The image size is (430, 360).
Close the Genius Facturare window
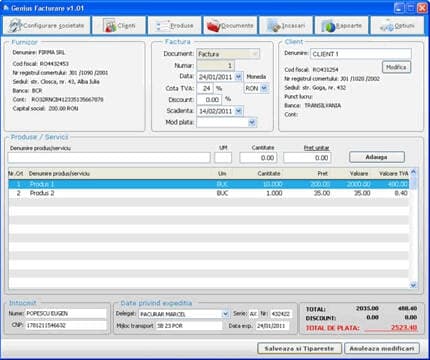click(422, 8)
